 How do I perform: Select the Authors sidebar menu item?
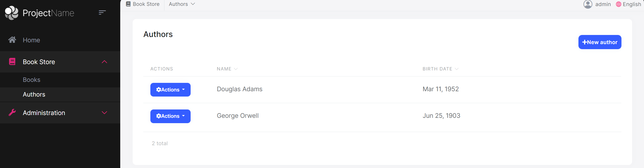pos(34,95)
